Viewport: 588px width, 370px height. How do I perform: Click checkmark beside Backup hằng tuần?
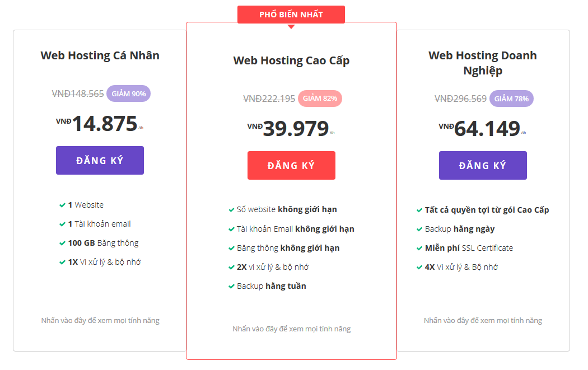[231, 287]
